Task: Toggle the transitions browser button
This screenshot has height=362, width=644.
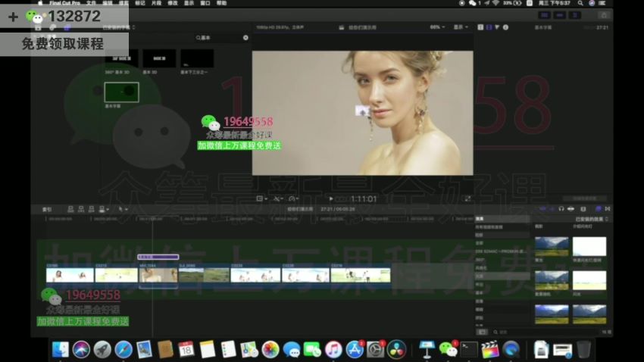Action: 608,208
